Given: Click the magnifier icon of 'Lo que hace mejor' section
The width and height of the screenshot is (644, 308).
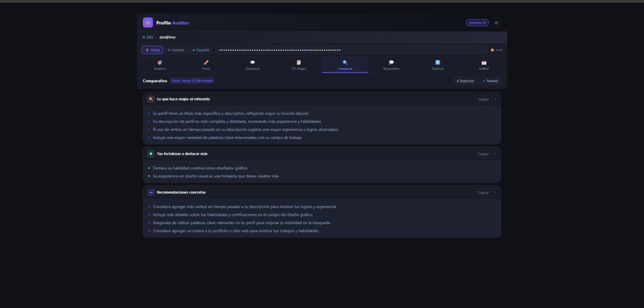Looking at the screenshot, I should click(151, 99).
